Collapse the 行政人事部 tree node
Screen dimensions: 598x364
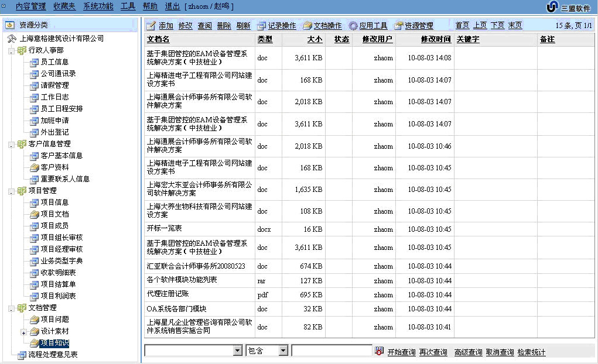(x=12, y=51)
